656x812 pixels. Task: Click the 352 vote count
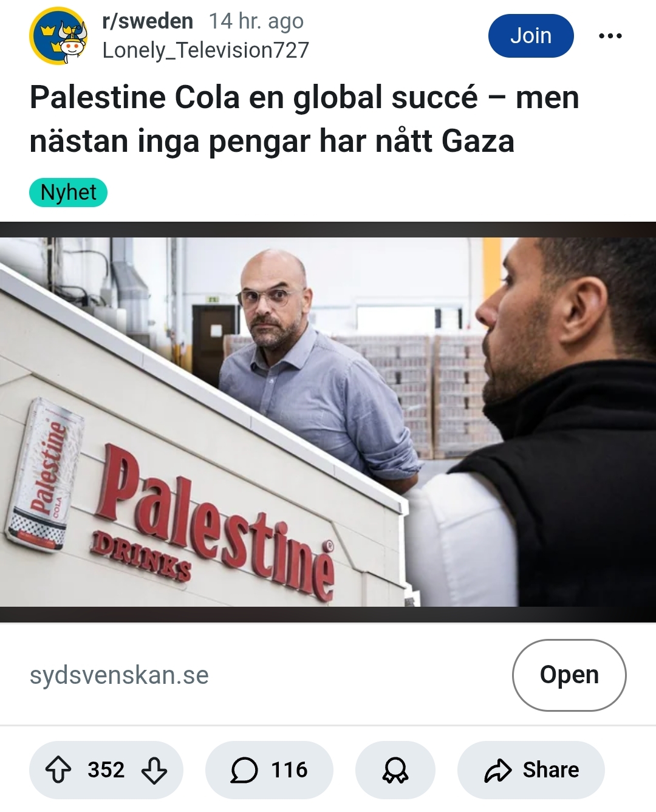pyautogui.click(x=106, y=770)
